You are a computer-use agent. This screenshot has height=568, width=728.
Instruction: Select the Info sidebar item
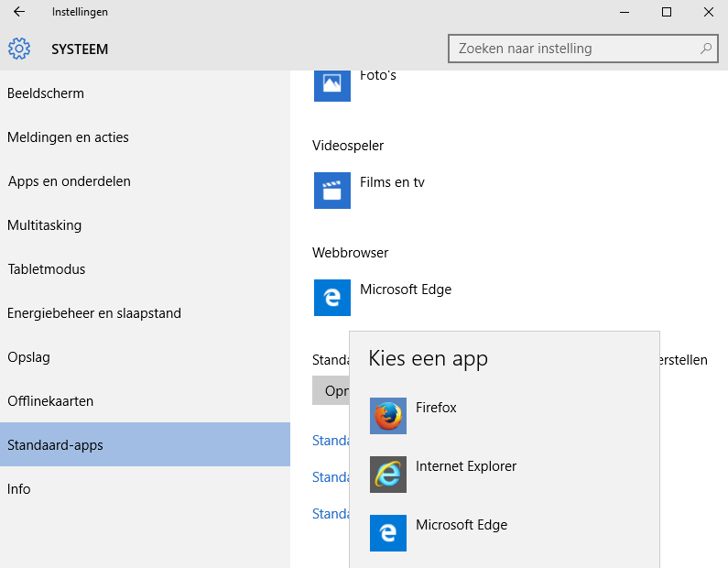[19, 489]
